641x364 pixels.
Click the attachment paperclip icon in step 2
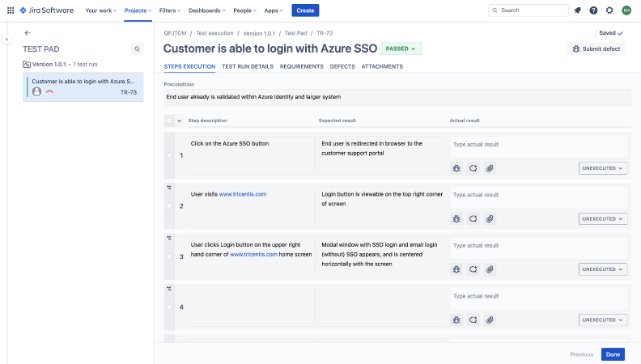pyautogui.click(x=490, y=218)
